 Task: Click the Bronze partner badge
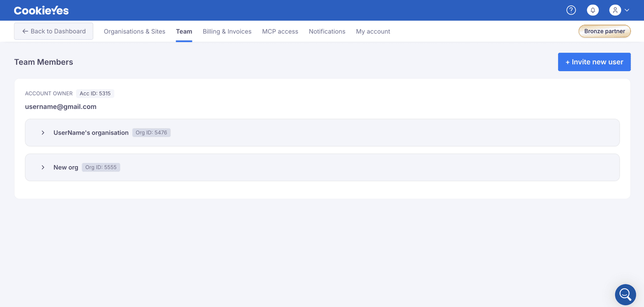(605, 31)
